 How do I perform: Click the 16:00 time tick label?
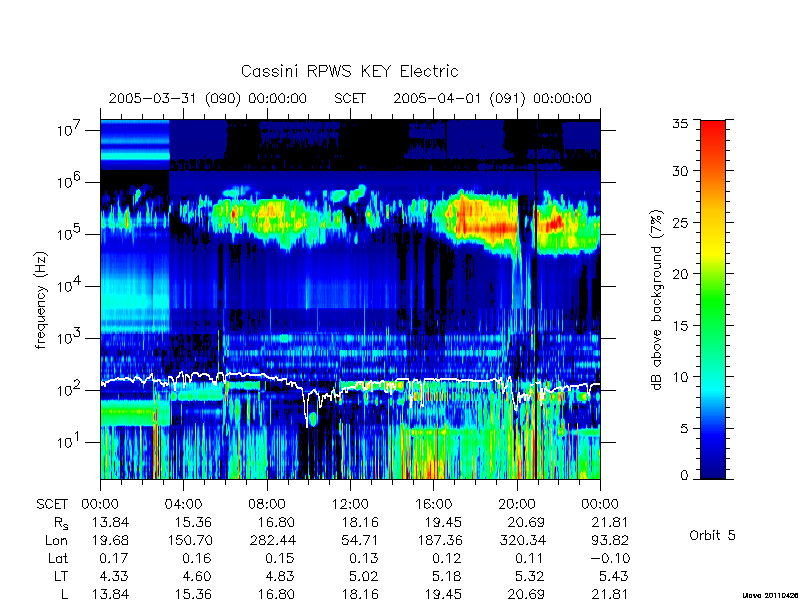coord(433,504)
